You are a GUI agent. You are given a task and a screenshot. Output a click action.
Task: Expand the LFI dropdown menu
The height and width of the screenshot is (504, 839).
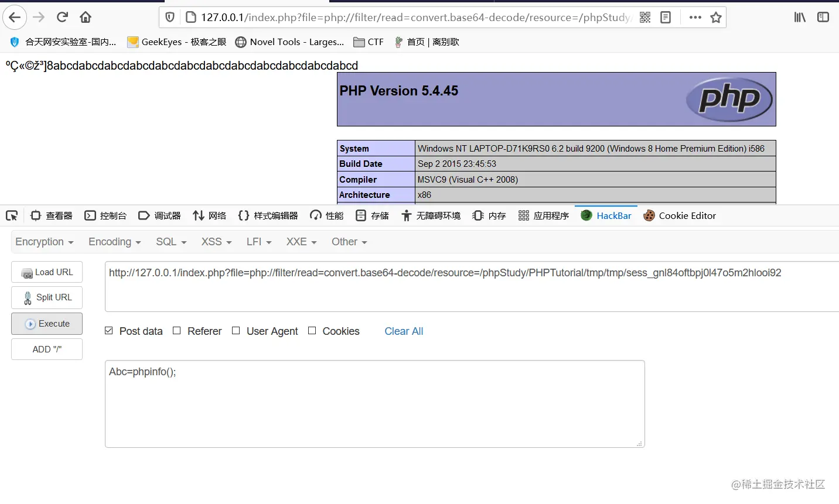coord(259,242)
